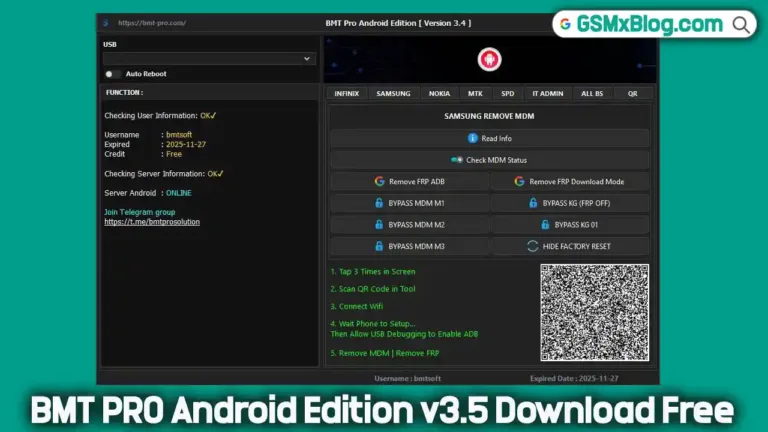Click the BYPASS KG 01 button

tap(570, 225)
